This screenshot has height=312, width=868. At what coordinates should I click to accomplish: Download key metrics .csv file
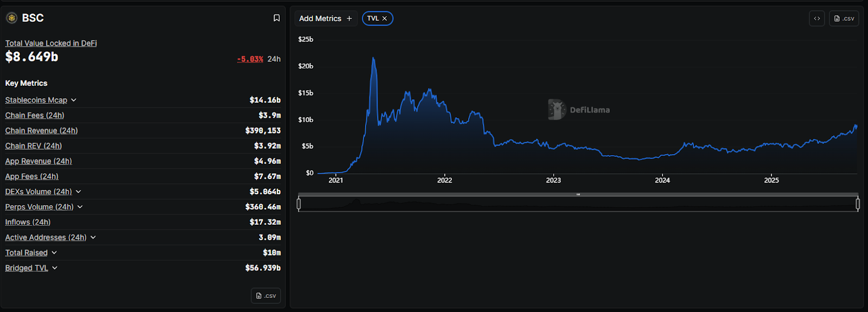coord(266,296)
